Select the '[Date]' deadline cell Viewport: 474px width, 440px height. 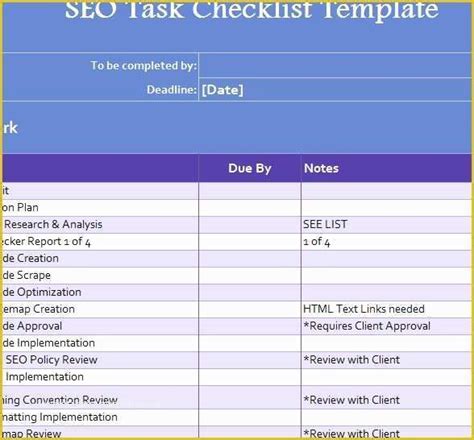click(x=335, y=90)
